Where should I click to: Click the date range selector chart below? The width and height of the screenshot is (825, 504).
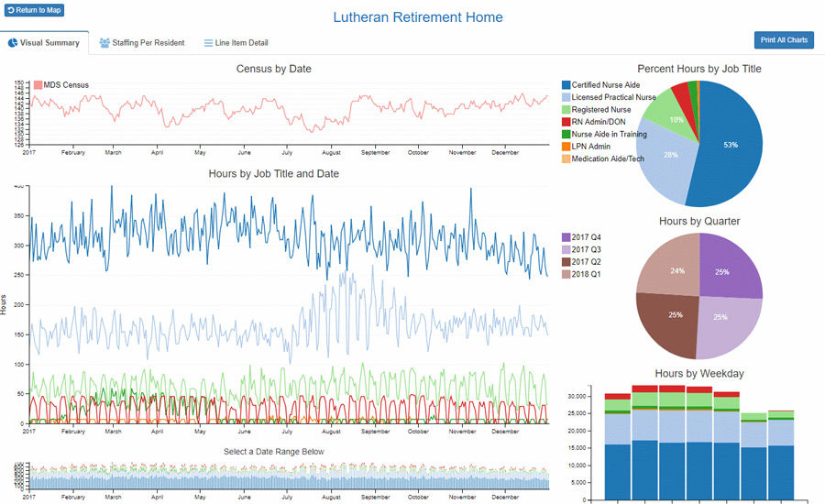pos(290,477)
